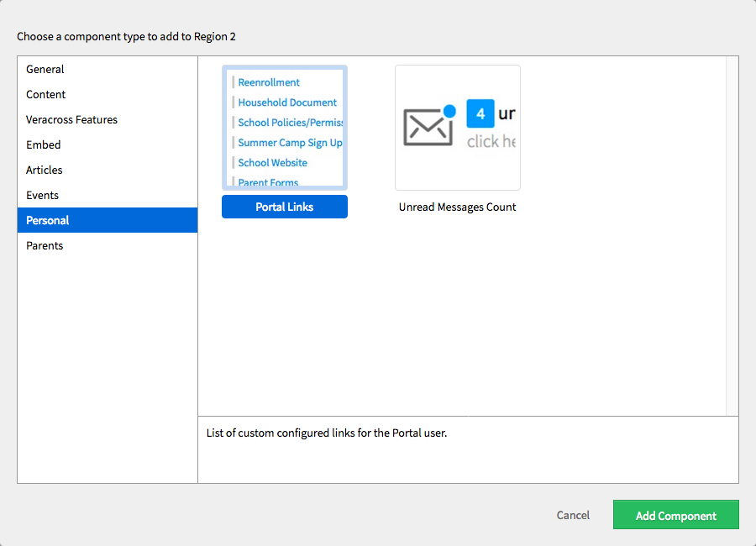The width and height of the screenshot is (756, 546).
Task: Cancel the component selection dialog
Action: pos(573,516)
